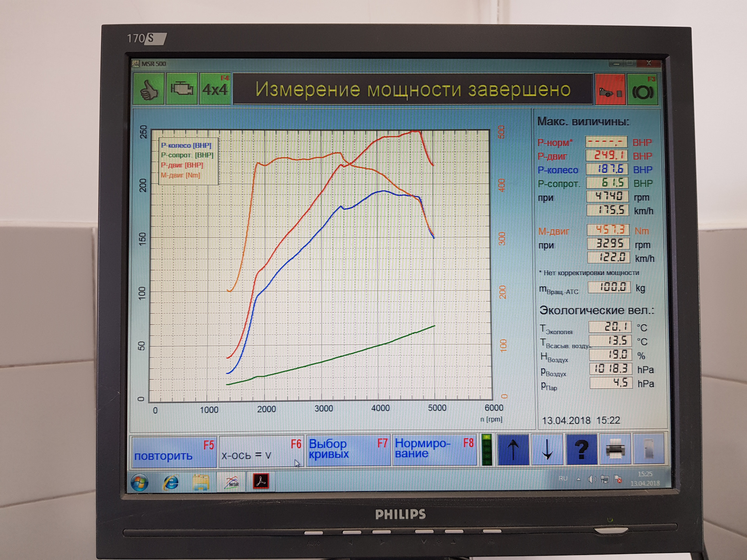Click the engine check icon
This screenshot has height=560, width=747.
[x=182, y=89]
